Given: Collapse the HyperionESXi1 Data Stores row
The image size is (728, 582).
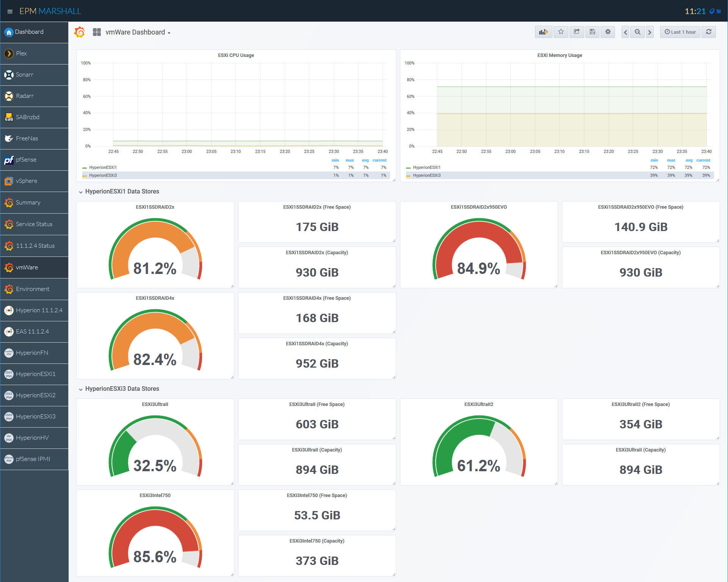Looking at the screenshot, I should (119, 192).
